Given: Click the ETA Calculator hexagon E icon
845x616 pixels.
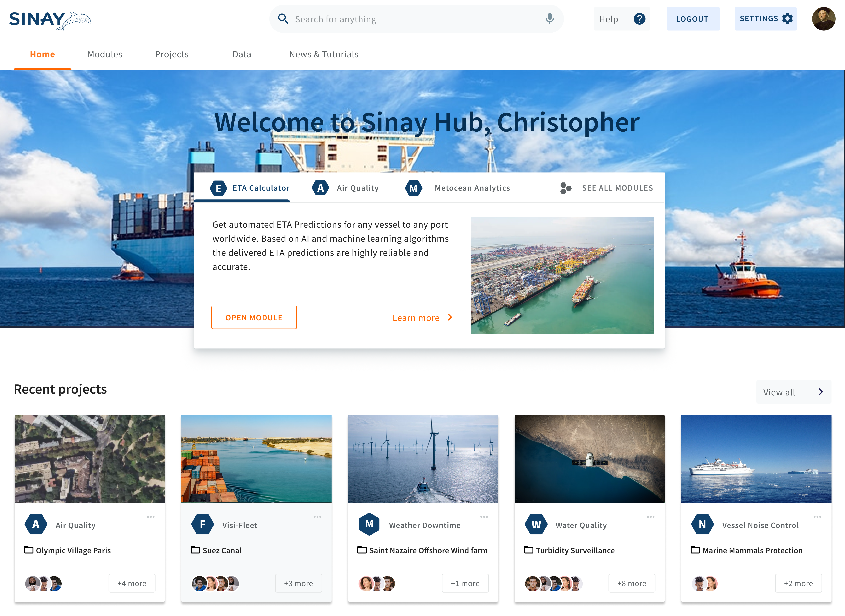Looking at the screenshot, I should [219, 188].
